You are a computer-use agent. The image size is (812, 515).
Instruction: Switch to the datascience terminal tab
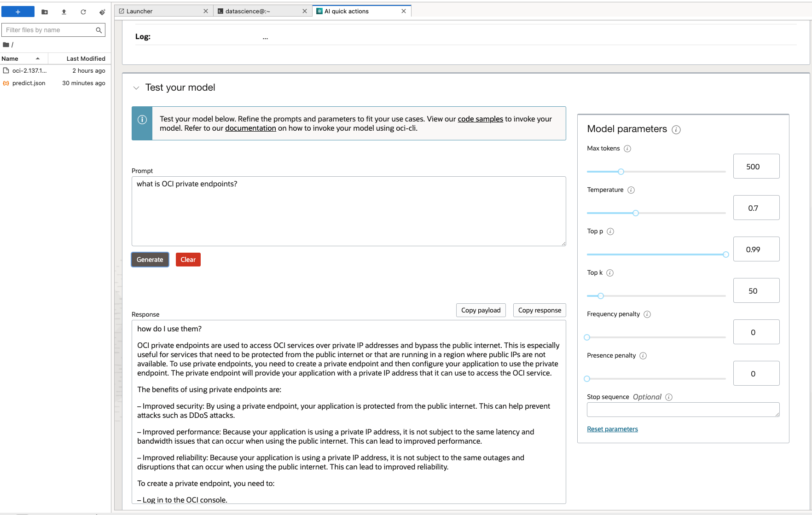coord(262,11)
